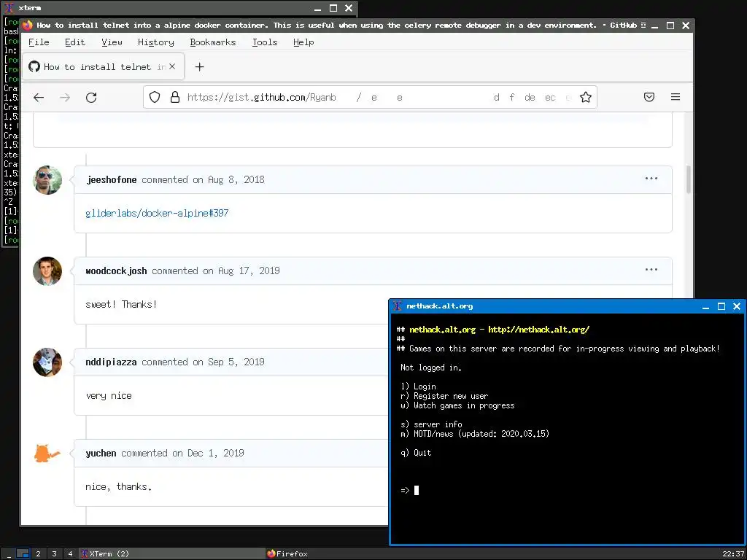747x560 pixels.
Task: Click the 'Sep 5, 2019' comment date
Action: [236, 362]
